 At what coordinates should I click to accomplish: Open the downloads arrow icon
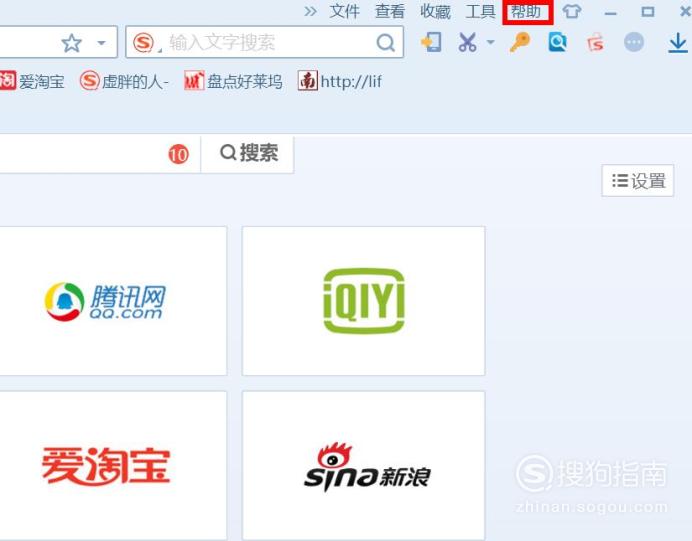[677, 43]
